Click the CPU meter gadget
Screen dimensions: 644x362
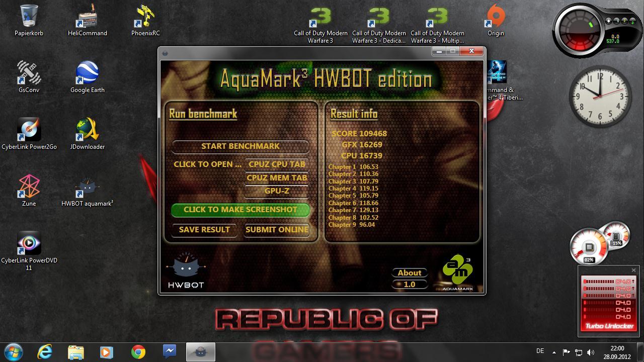point(599,243)
